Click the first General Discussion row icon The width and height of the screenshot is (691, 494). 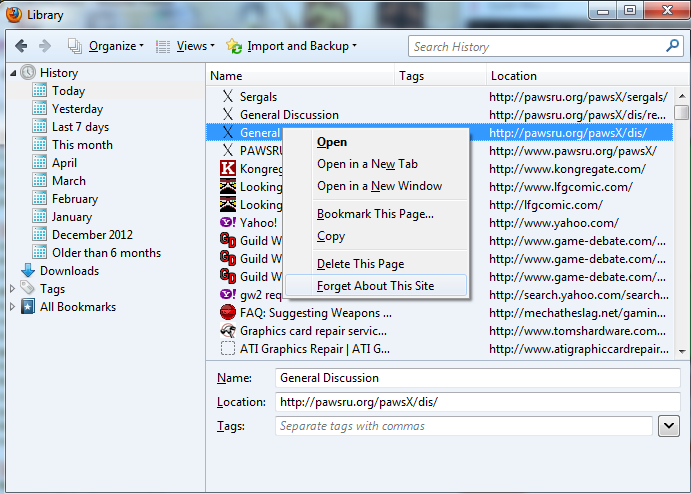tap(228, 115)
